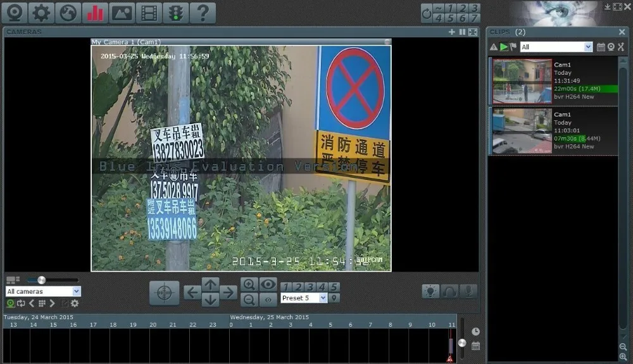The width and height of the screenshot is (633, 364).
Task: Tilt camera up arrow
Action: (x=210, y=285)
